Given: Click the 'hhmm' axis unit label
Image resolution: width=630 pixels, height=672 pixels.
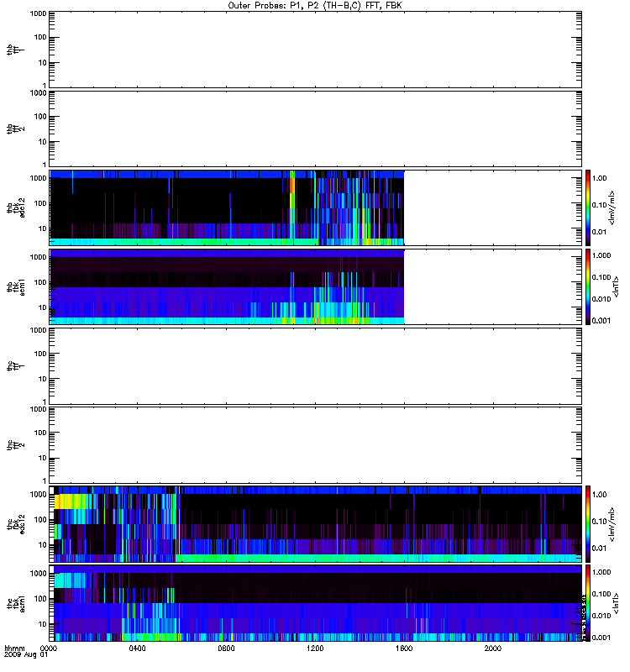Looking at the screenshot, I should 14,648.
